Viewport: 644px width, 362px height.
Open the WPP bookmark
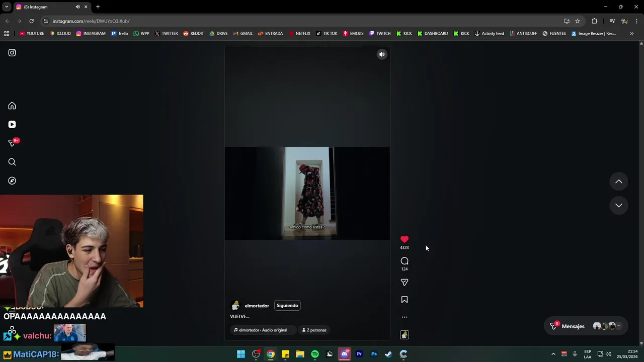tap(141, 34)
